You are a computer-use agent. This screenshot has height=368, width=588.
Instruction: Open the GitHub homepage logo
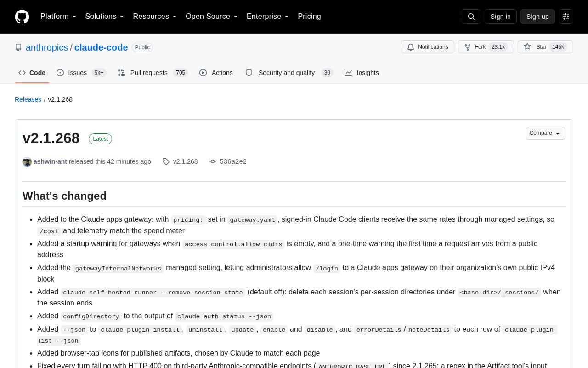click(22, 17)
